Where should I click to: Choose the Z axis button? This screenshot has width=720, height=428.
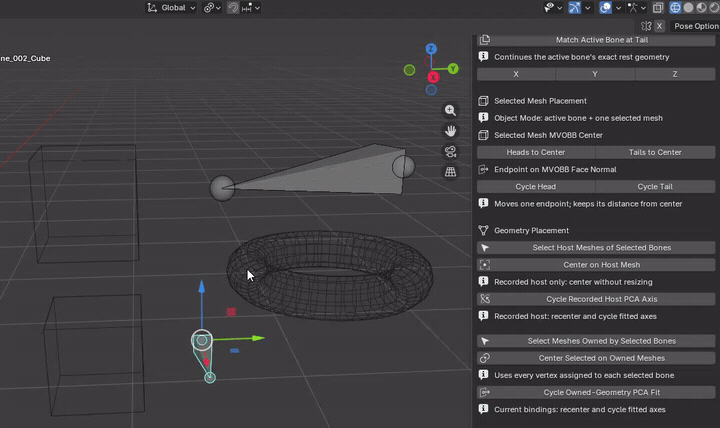click(x=675, y=74)
